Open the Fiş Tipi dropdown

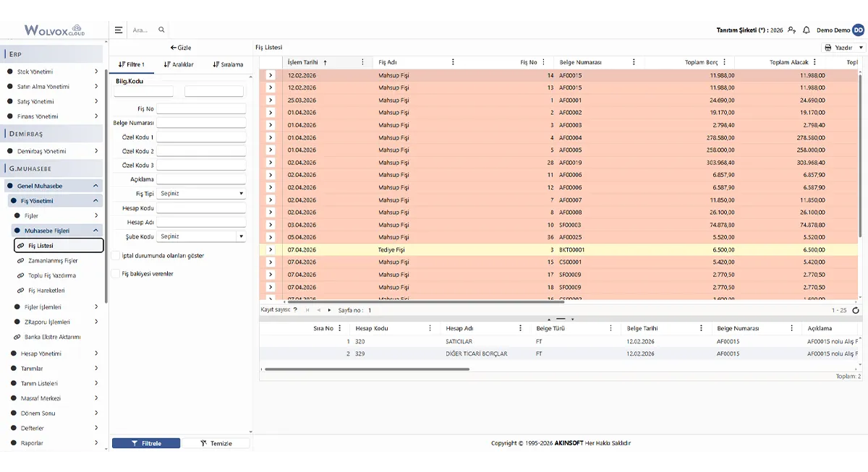pos(201,194)
